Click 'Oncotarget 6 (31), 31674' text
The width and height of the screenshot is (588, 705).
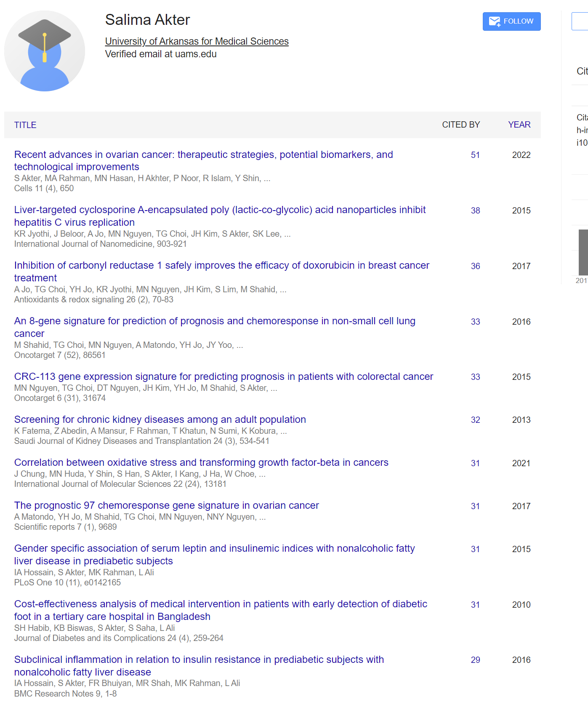pos(60,398)
